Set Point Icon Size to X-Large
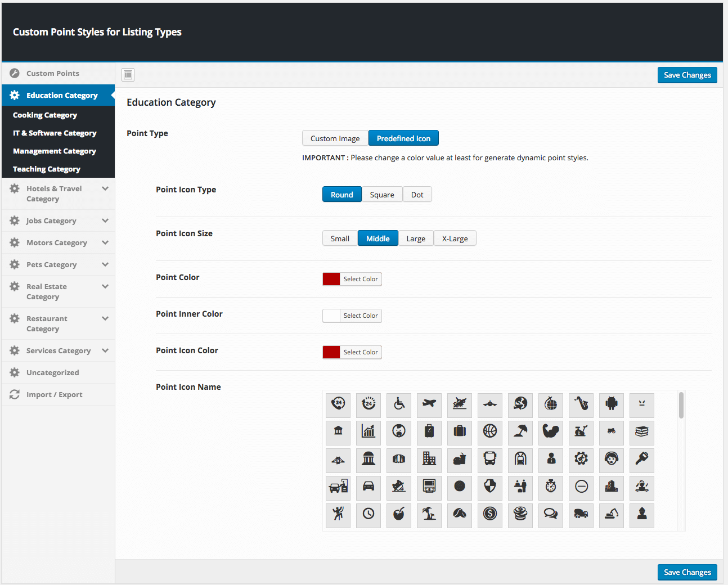The width and height of the screenshot is (728, 585). click(x=455, y=238)
